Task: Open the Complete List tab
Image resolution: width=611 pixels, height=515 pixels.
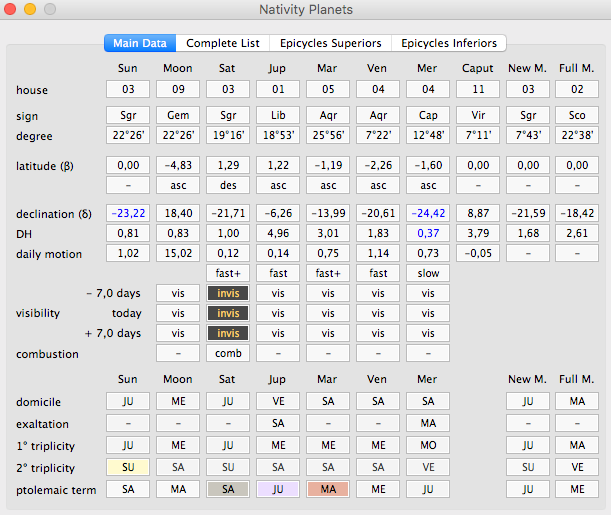Action: coord(223,43)
